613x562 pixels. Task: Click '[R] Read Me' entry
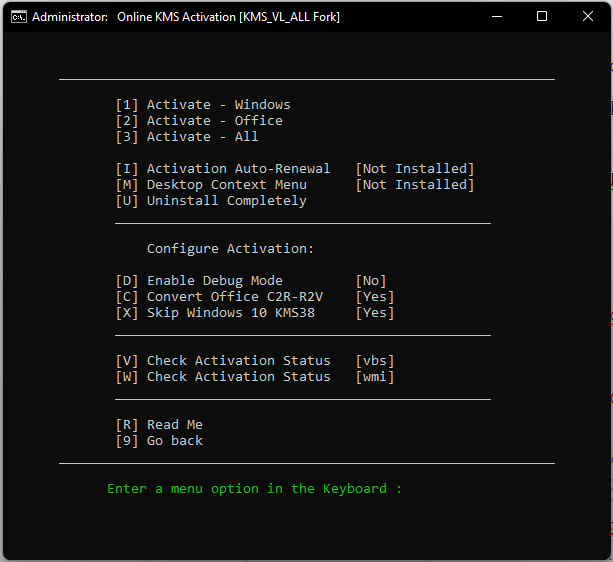click(x=159, y=425)
